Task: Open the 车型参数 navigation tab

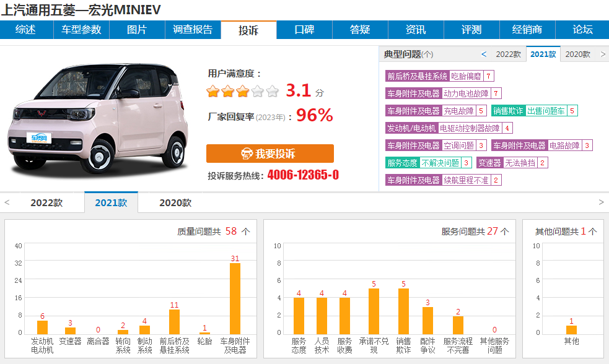Action: (x=81, y=30)
